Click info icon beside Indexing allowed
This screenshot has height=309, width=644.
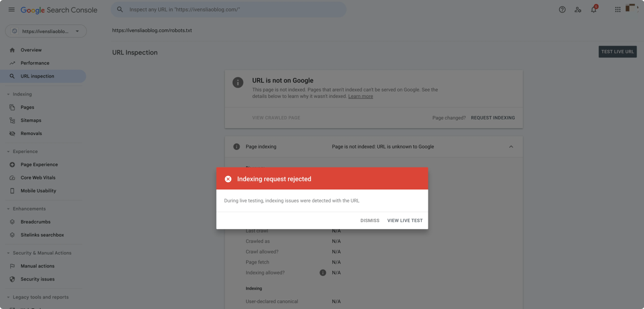pos(322,272)
